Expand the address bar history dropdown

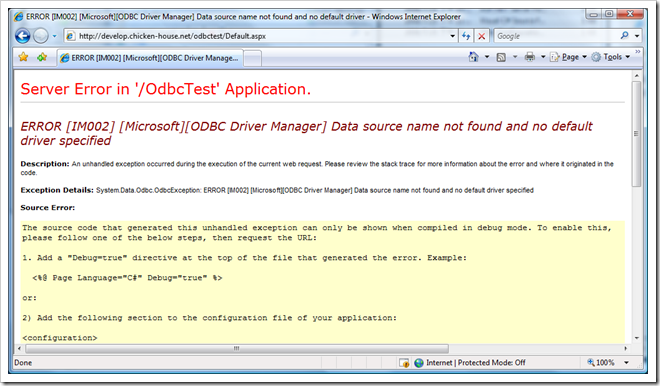pyautogui.click(x=452, y=36)
